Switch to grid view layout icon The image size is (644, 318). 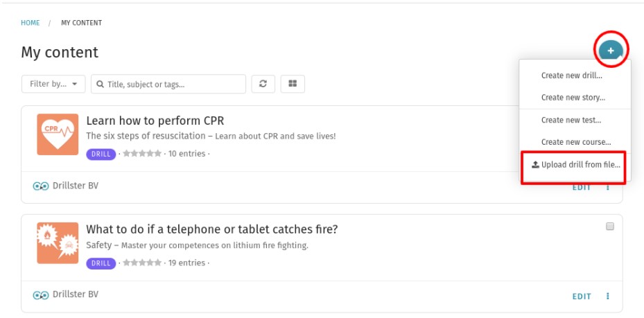(x=293, y=84)
